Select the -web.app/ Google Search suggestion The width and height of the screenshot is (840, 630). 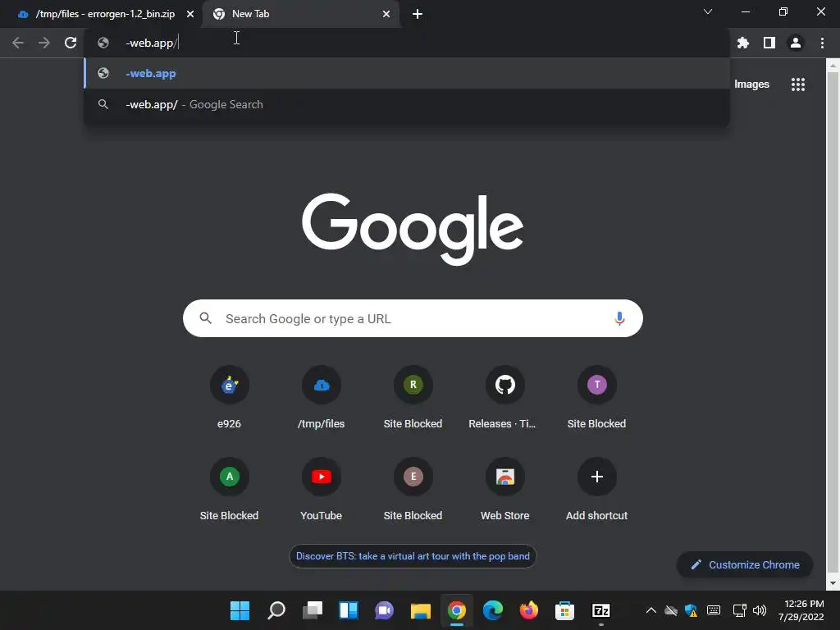pos(407,104)
